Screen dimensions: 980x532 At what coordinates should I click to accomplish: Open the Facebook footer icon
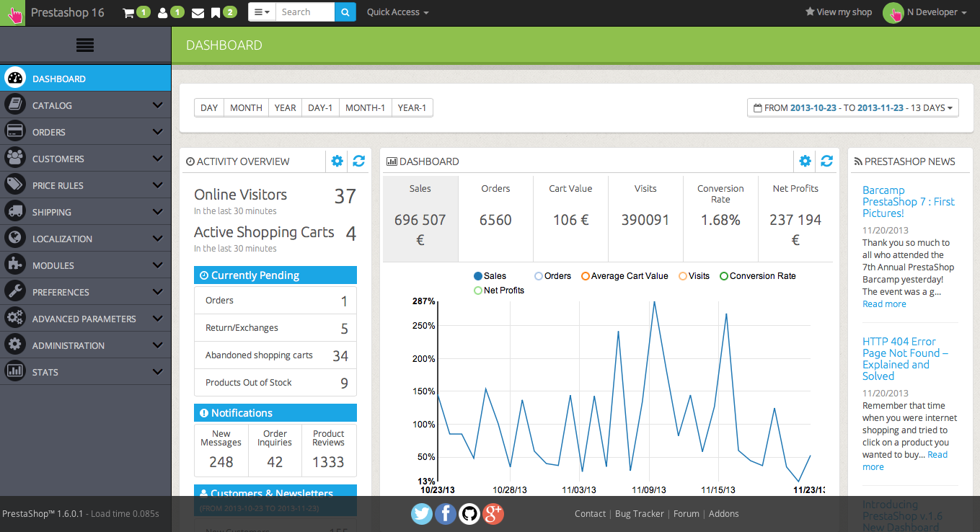446,514
